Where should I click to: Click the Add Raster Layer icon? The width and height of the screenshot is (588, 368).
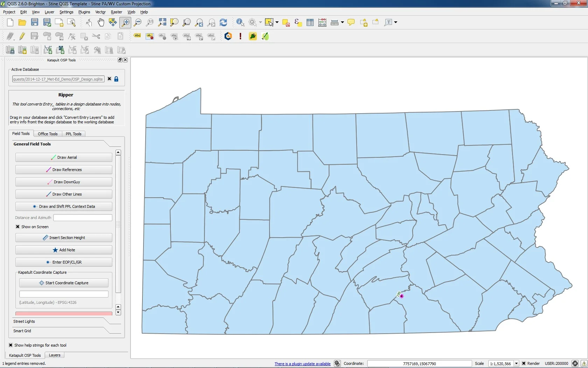click(60, 50)
